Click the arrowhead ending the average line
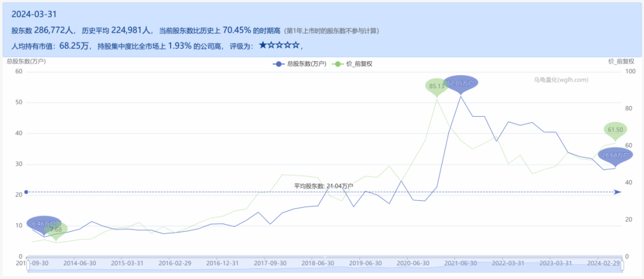The image size is (644, 279). [x=618, y=192]
